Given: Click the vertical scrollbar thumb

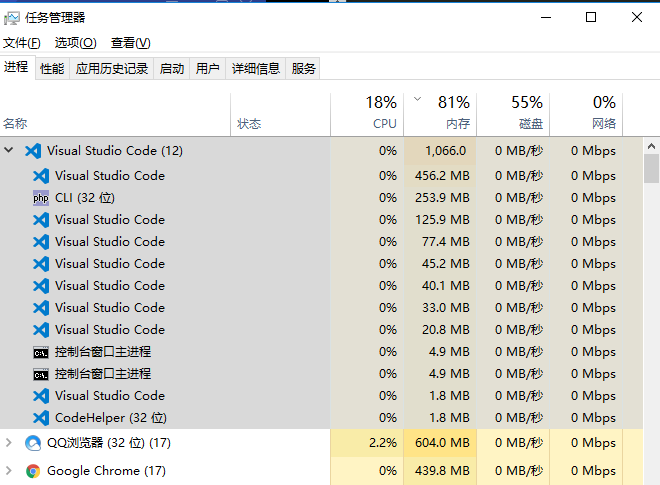Looking at the screenshot, I should 652,169.
